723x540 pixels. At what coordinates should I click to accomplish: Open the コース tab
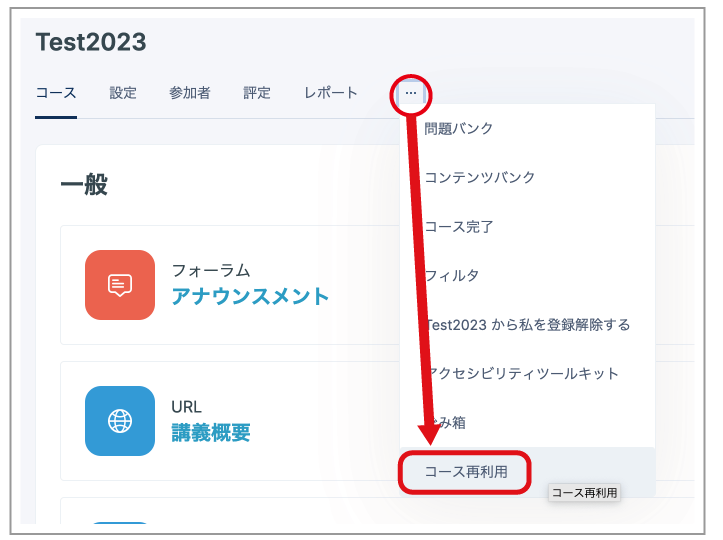click(56, 93)
